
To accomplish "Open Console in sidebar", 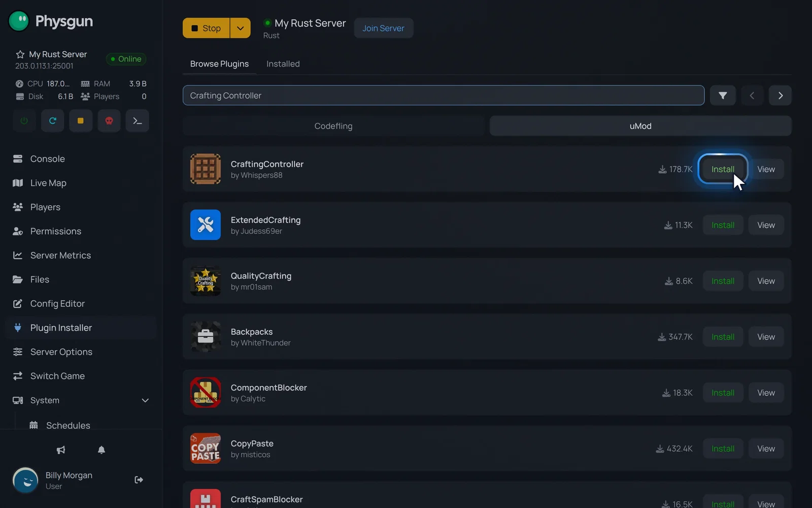I will 81,159.
